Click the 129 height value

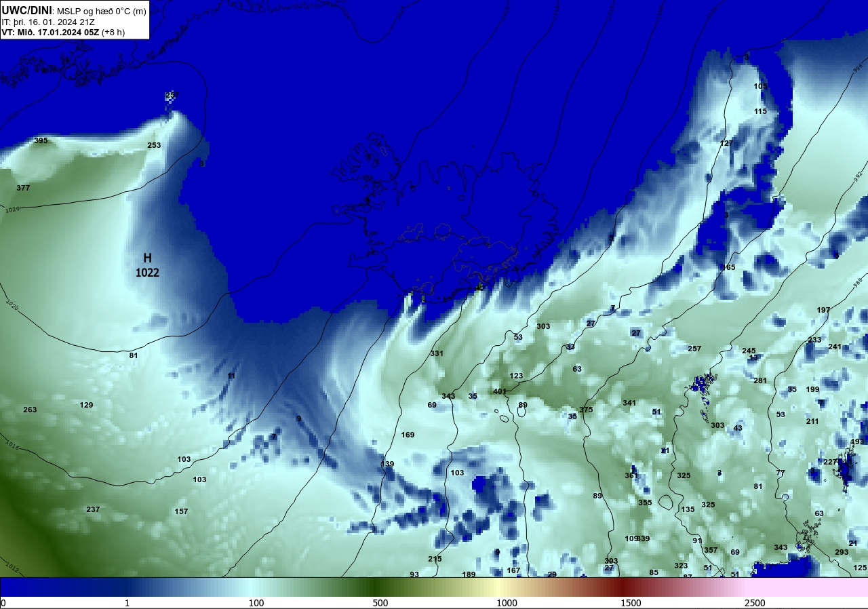point(86,405)
